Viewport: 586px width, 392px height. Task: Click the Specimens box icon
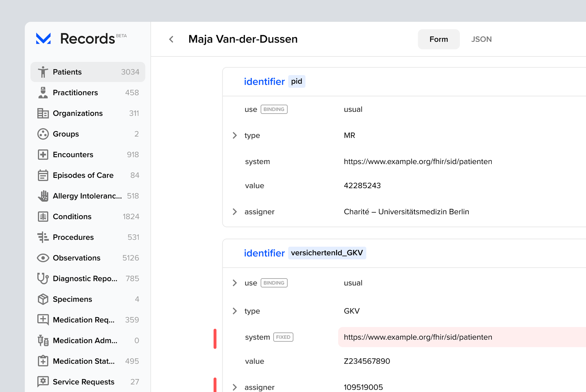(43, 299)
